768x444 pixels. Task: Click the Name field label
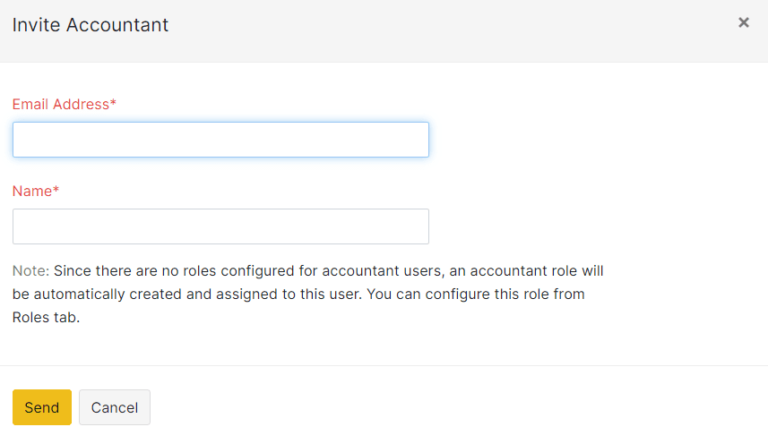32,190
